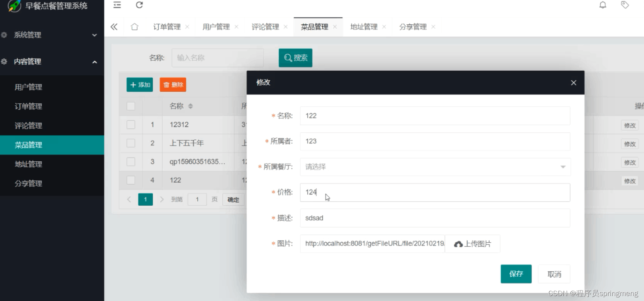The width and height of the screenshot is (644, 301).
Task: Go to the home tab icon
Action: coord(134,27)
